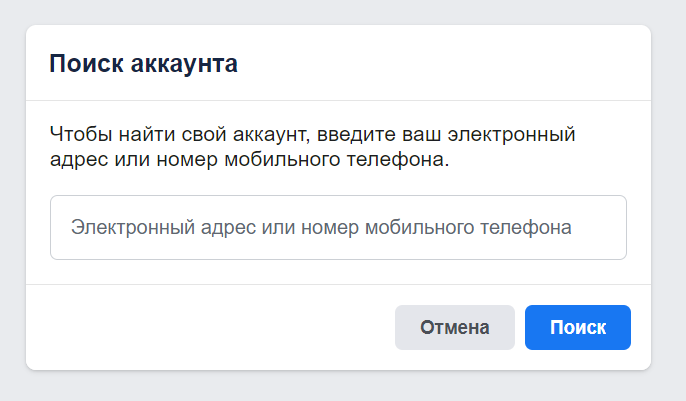Click the white footer area left of Отмена
This screenshot has height=401, width=686.
pos(210,328)
